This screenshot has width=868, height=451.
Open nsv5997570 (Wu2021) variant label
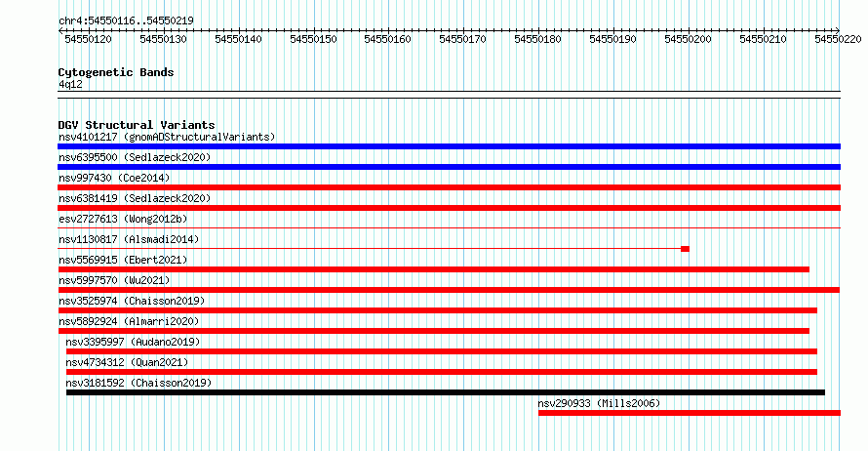tap(114, 280)
